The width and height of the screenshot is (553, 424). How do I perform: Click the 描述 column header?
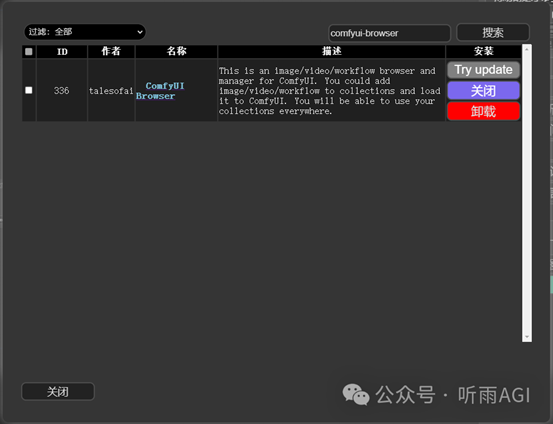pyautogui.click(x=332, y=52)
